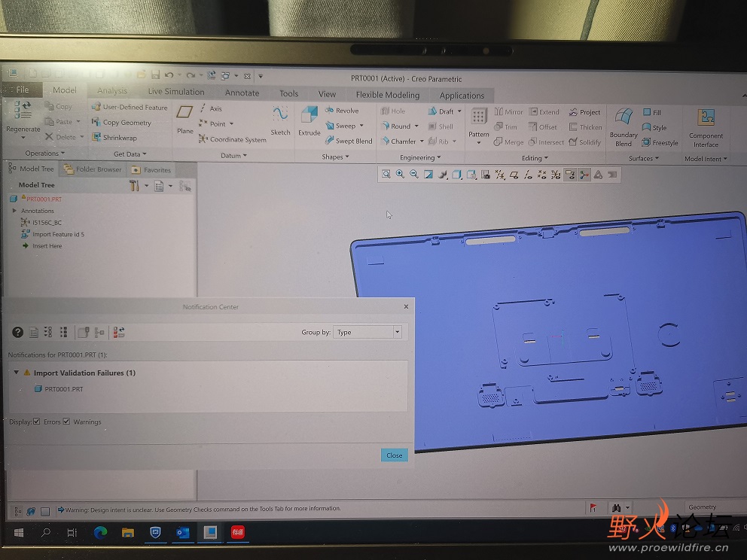
Task: Collapse Import Validation Failures group
Action: tap(17, 373)
